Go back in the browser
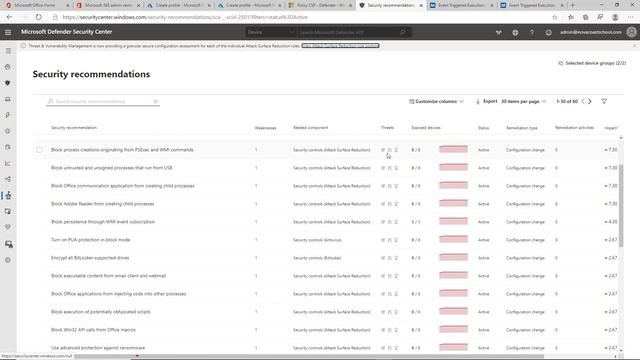This screenshot has height=360, width=640. click(x=9, y=17)
